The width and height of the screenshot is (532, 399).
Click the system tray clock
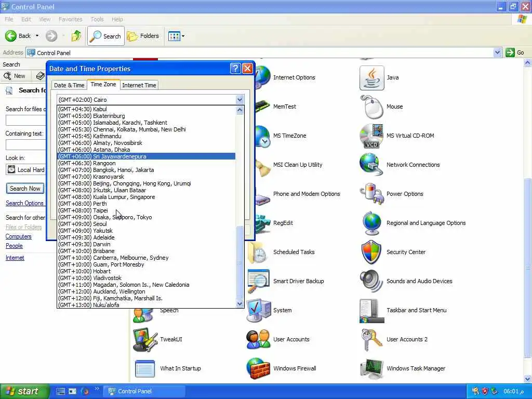513,392
